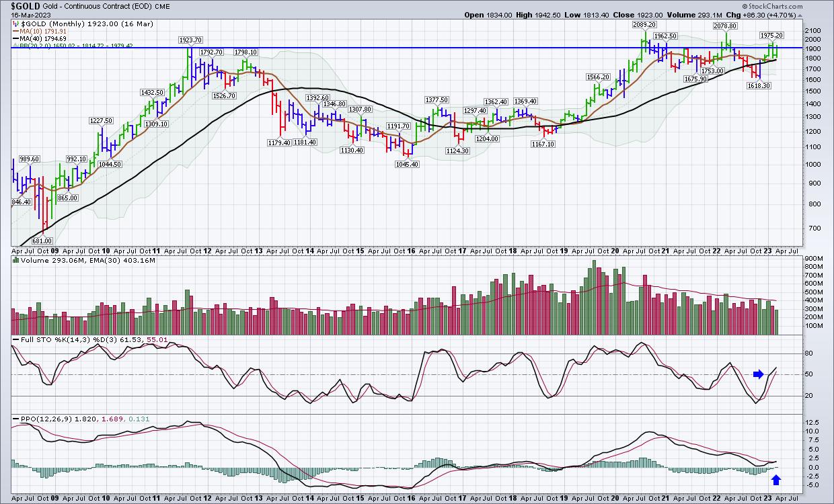Image resolution: width=834 pixels, height=504 pixels.
Task: Click the 1432.50 price label
Action: tap(153, 92)
